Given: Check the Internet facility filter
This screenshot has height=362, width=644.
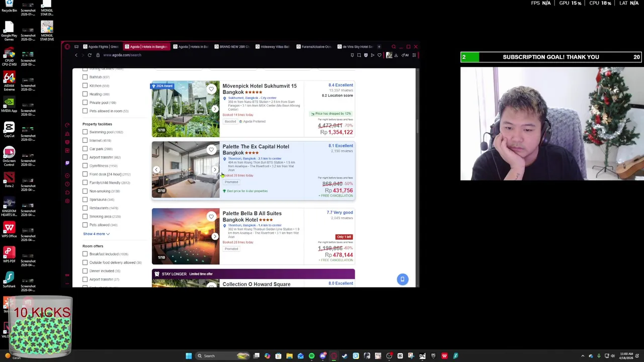Looking at the screenshot, I should tap(85, 140).
